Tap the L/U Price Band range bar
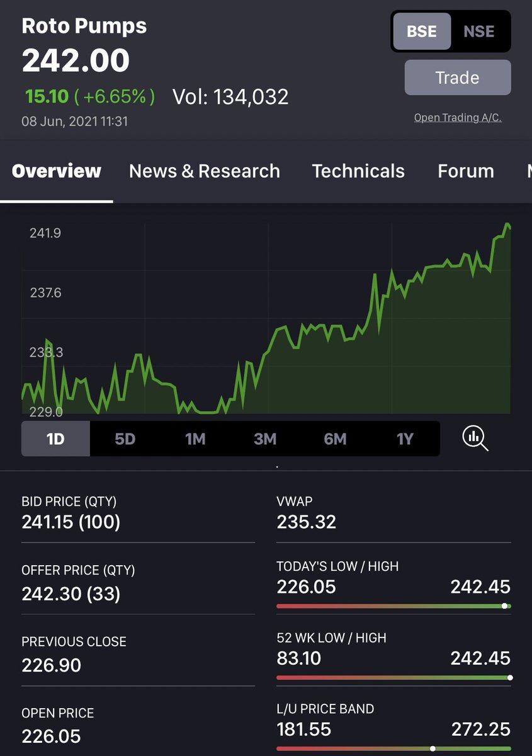532x756 pixels. coord(393,749)
